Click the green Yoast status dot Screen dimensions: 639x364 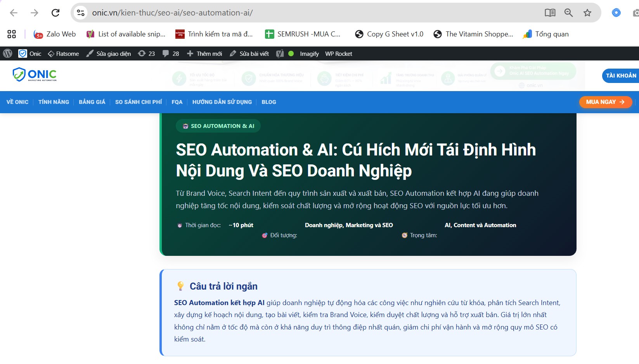pyautogui.click(x=291, y=53)
